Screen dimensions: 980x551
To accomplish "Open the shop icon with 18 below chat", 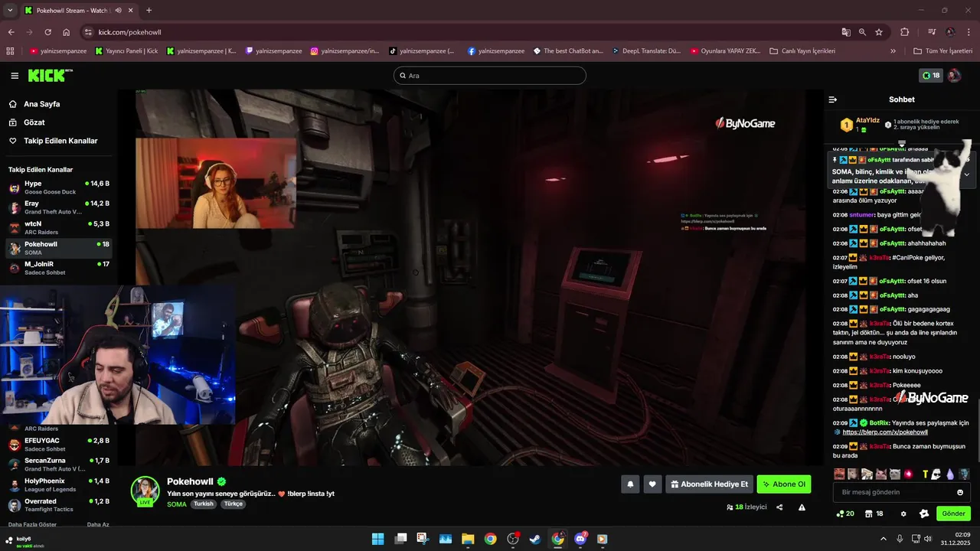I will click(874, 514).
